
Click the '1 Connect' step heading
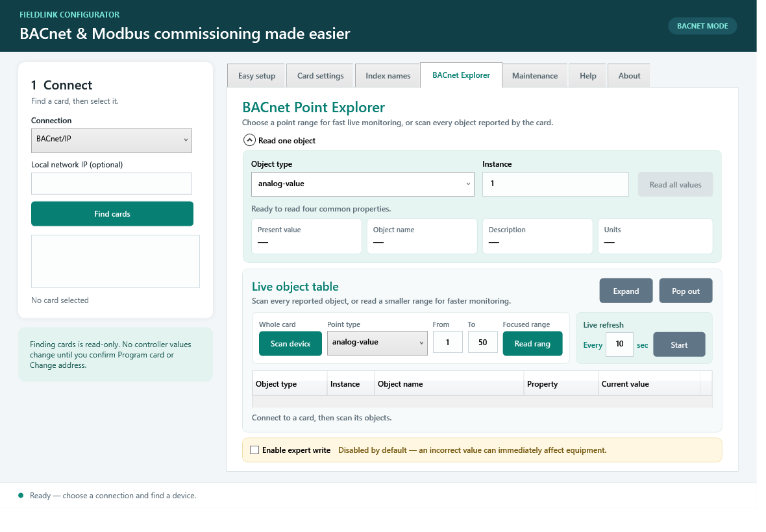62,85
